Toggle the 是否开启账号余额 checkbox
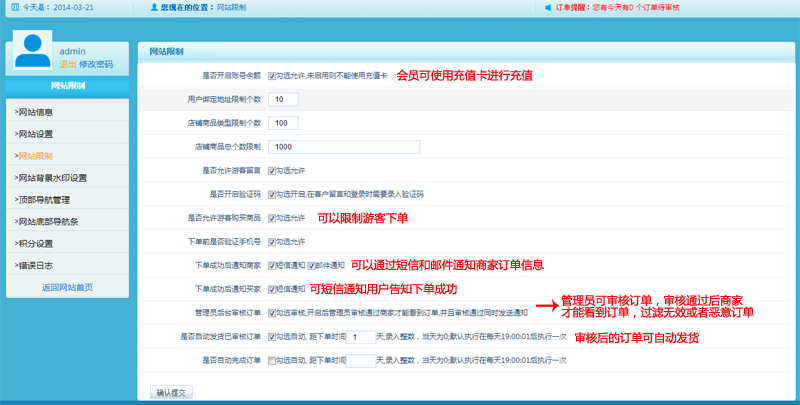The width and height of the screenshot is (800, 405). click(271, 76)
